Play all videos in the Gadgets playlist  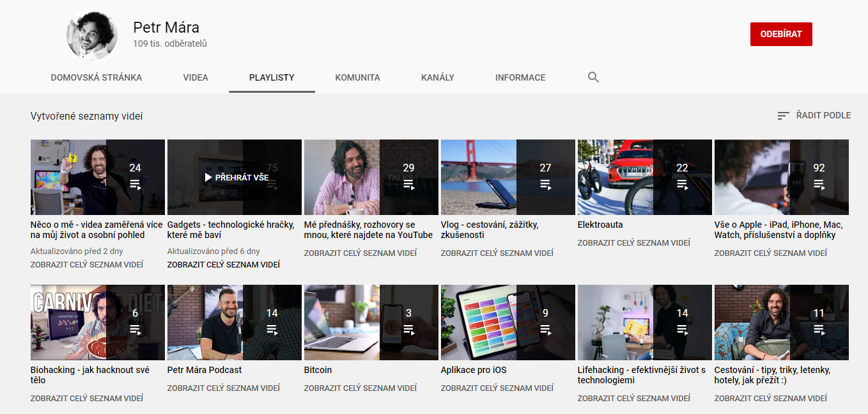coord(236,177)
